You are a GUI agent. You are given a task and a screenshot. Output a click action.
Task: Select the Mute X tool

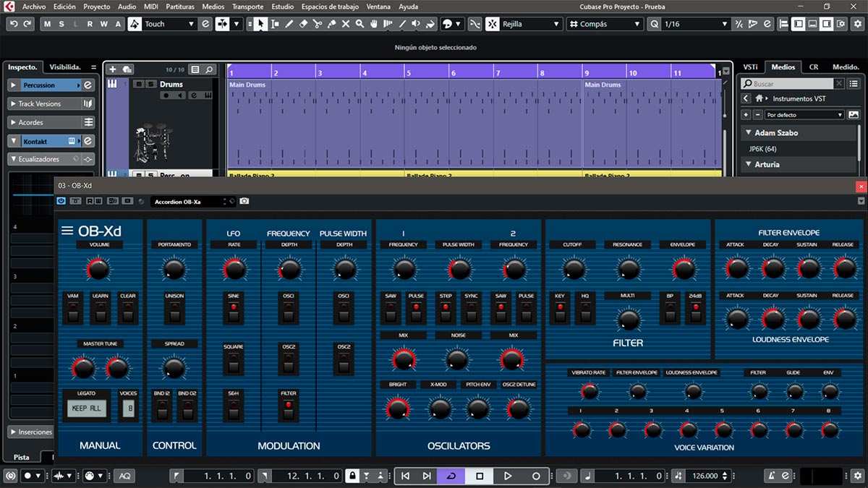coord(346,24)
